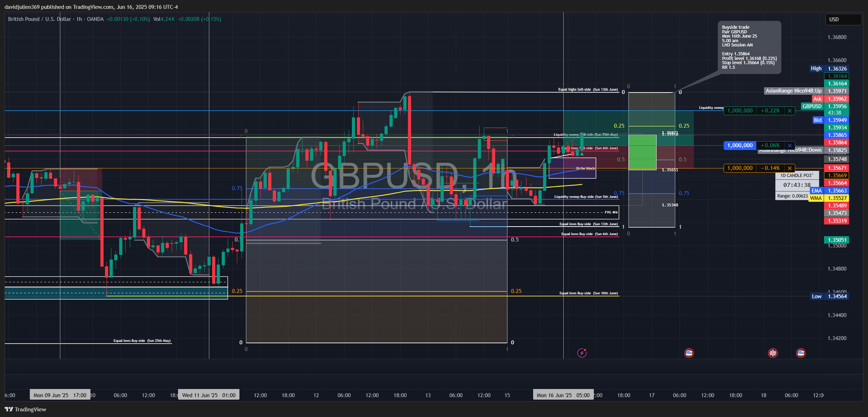Click the -0.14% stop loss label

click(x=770, y=168)
